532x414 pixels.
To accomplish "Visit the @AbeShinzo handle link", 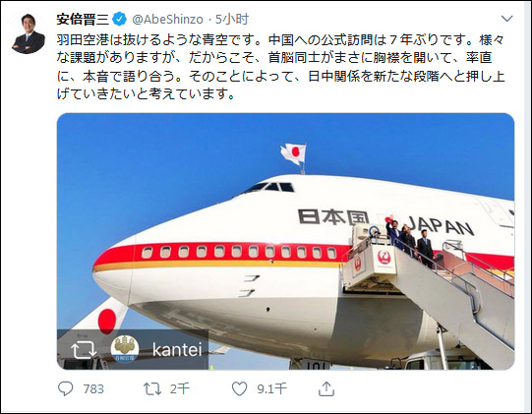I will (167, 20).
